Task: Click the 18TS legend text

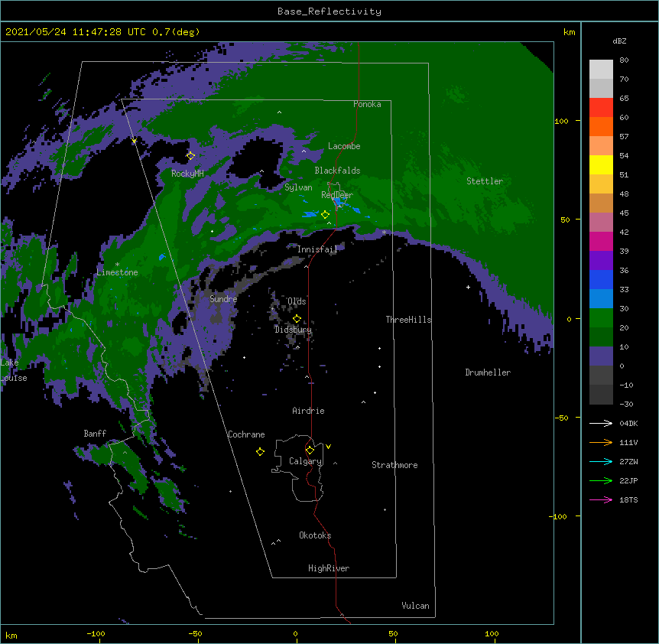Action: 628,499
